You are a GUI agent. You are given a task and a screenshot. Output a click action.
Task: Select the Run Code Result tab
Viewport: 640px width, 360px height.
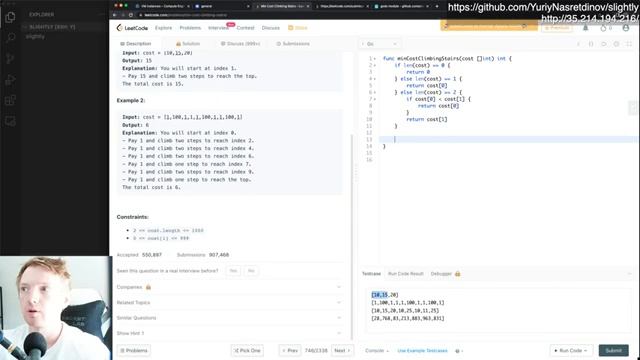tap(406, 273)
